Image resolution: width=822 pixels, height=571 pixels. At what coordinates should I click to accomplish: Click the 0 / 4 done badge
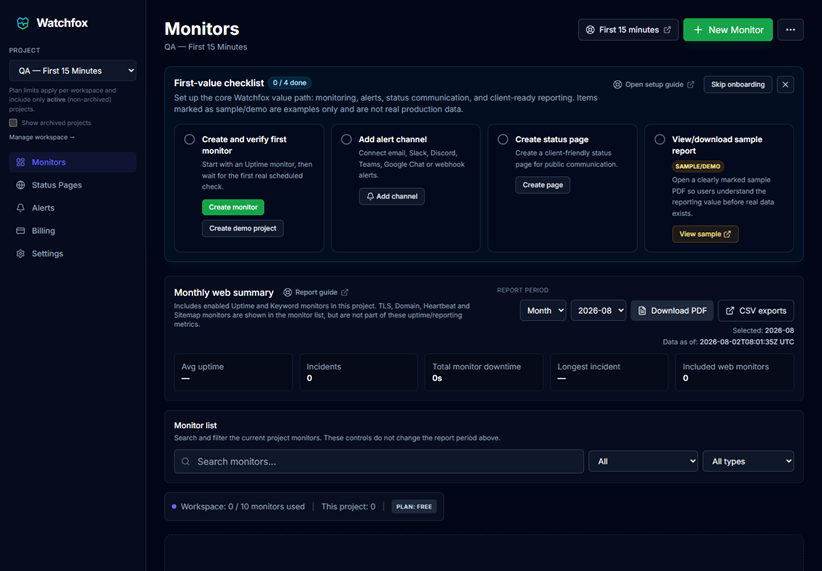coord(290,83)
